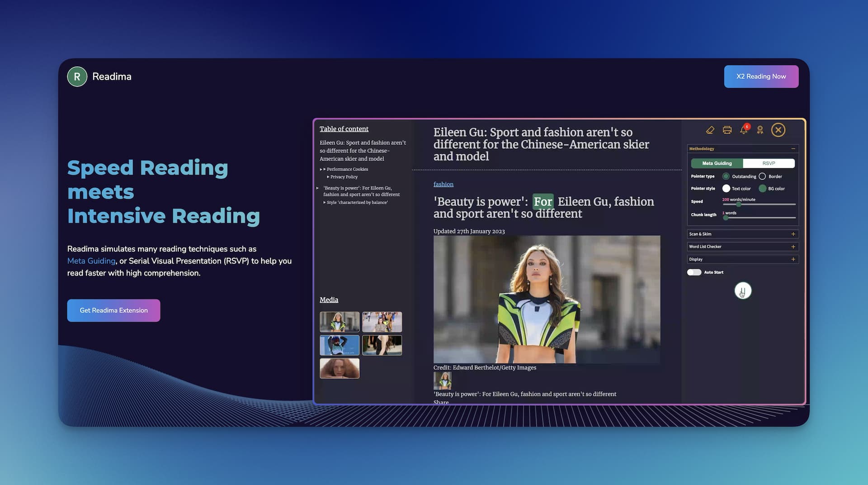Open notifications bell with red badge
868x485 pixels.
coord(744,130)
